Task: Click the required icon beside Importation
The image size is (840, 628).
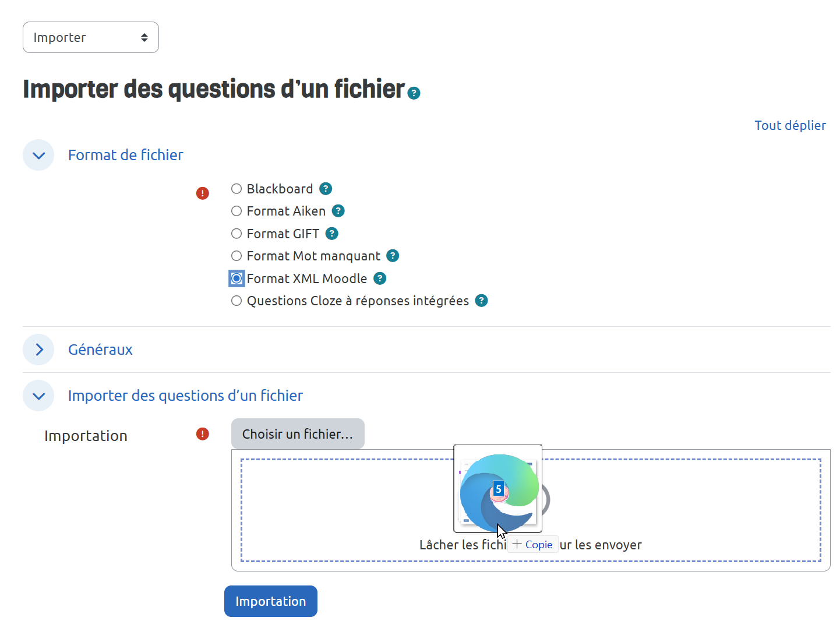Action: point(203,434)
